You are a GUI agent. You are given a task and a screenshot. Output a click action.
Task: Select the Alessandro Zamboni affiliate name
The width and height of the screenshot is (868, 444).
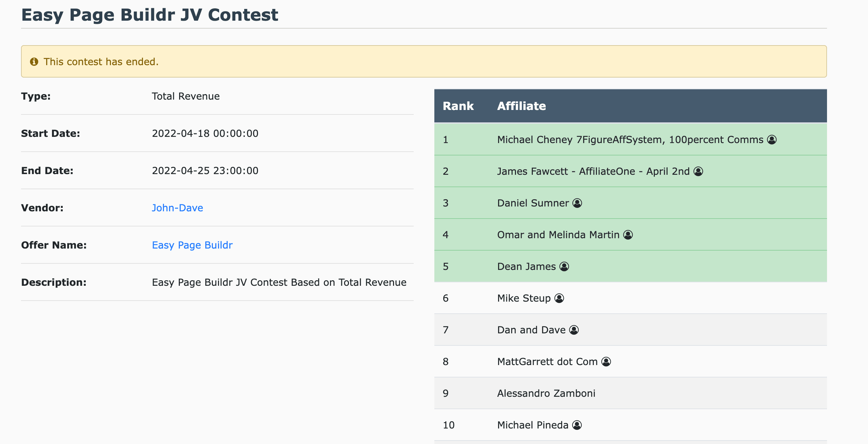546,393
